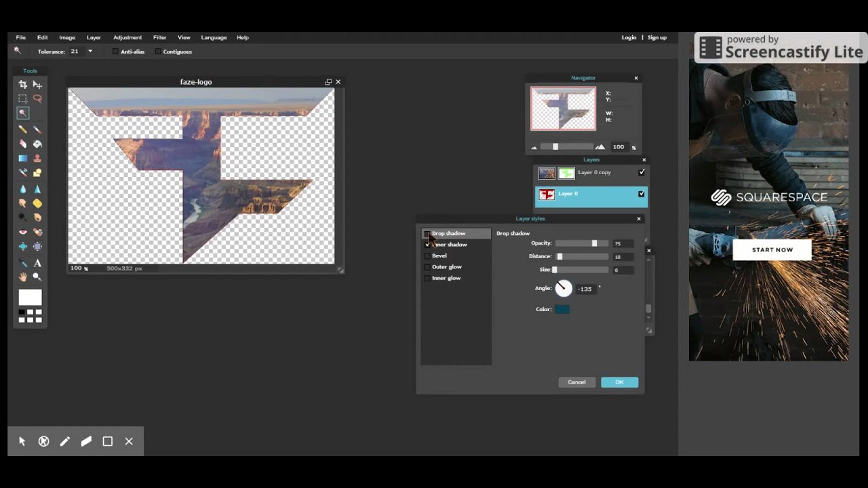Select the Crop tool

[x=22, y=84]
